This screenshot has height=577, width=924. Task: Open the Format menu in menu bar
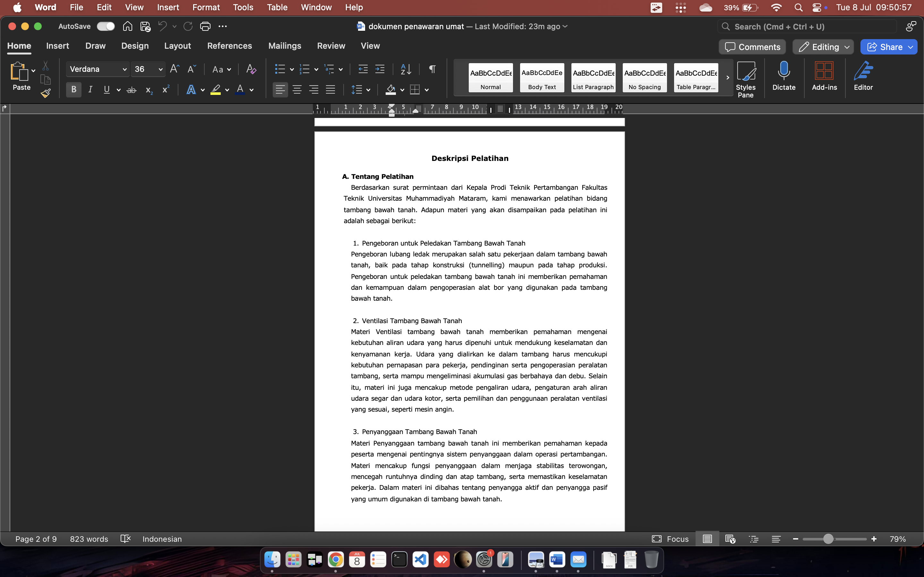pyautogui.click(x=206, y=7)
